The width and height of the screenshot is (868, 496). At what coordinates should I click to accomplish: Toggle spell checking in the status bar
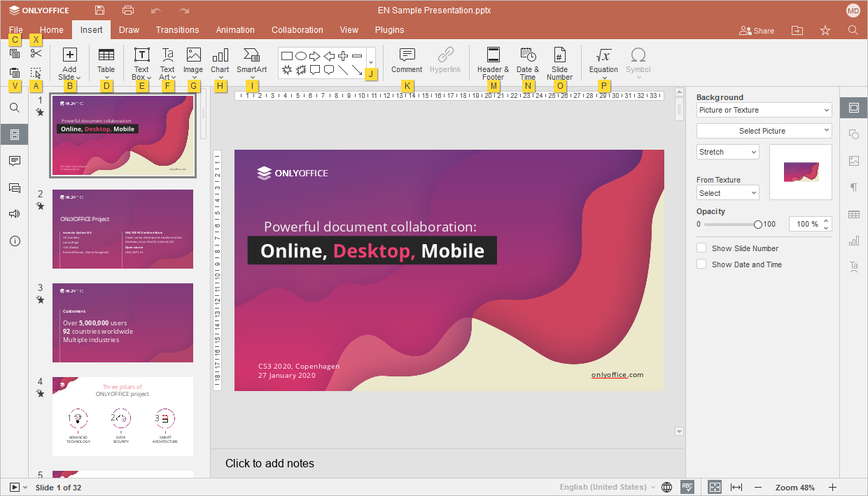pos(687,487)
